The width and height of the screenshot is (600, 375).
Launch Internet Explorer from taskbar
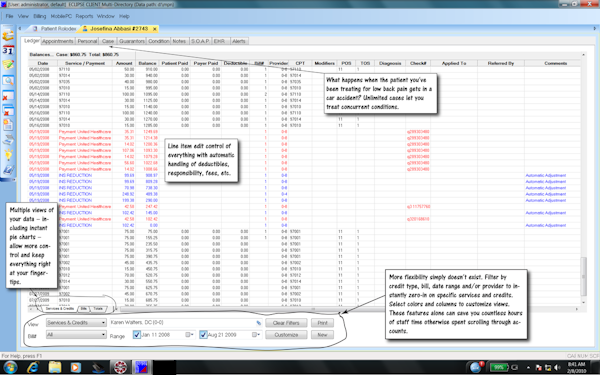(x=33, y=367)
